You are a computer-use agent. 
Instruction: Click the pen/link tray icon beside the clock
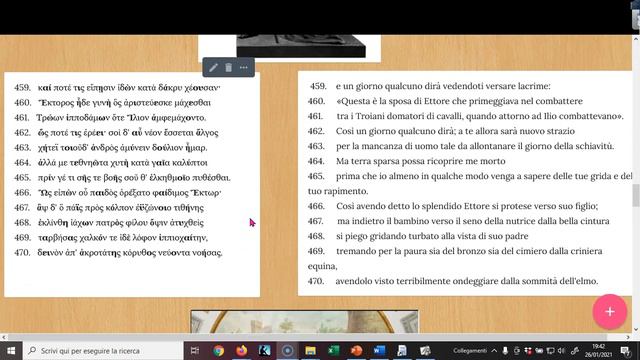point(575,351)
